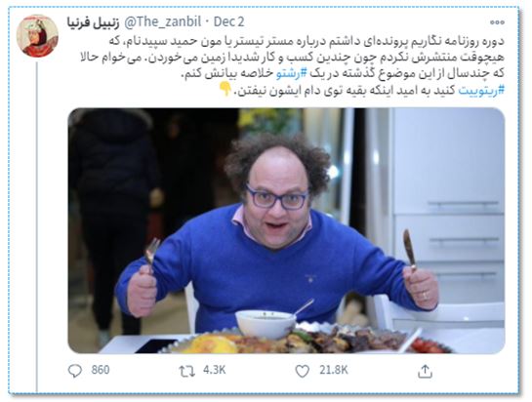Click the 21.8K likes count
This screenshot has height=402, width=532.
(x=333, y=370)
